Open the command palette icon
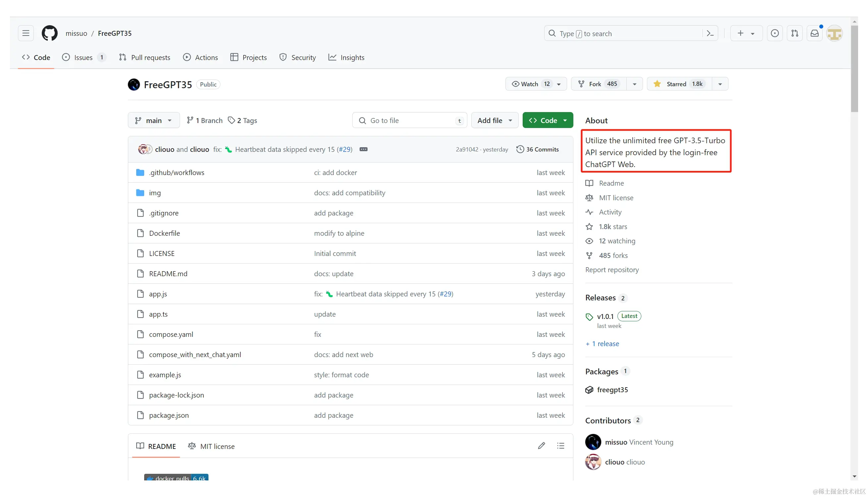This screenshot has width=868, height=497. click(x=710, y=33)
